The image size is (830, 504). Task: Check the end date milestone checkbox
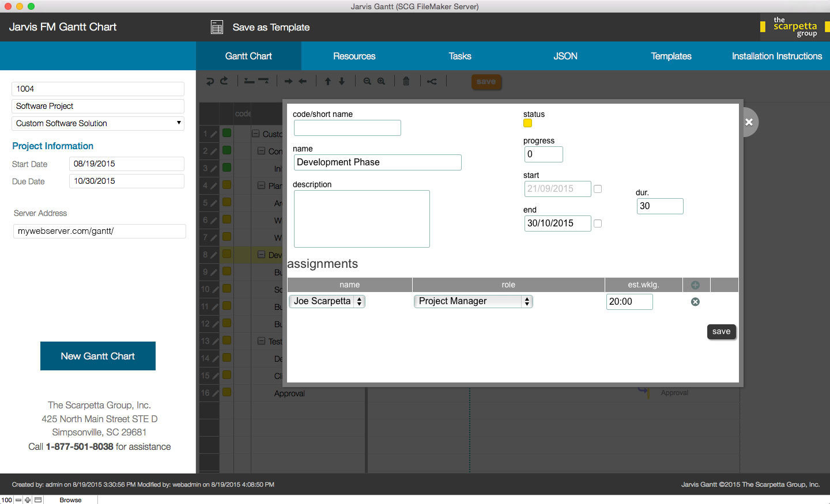pyautogui.click(x=598, y=223)
